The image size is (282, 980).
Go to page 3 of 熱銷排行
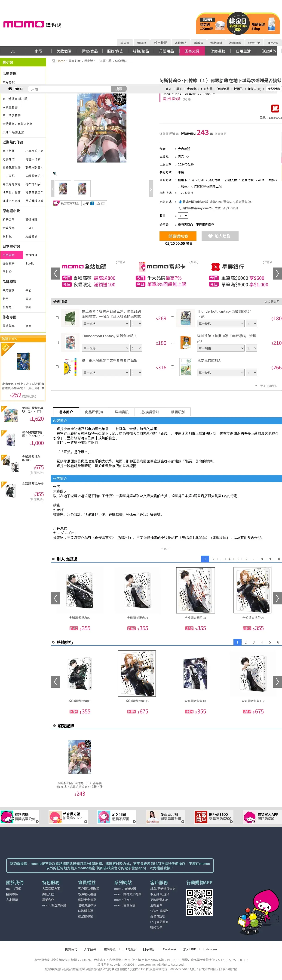[x=254, y=642]
